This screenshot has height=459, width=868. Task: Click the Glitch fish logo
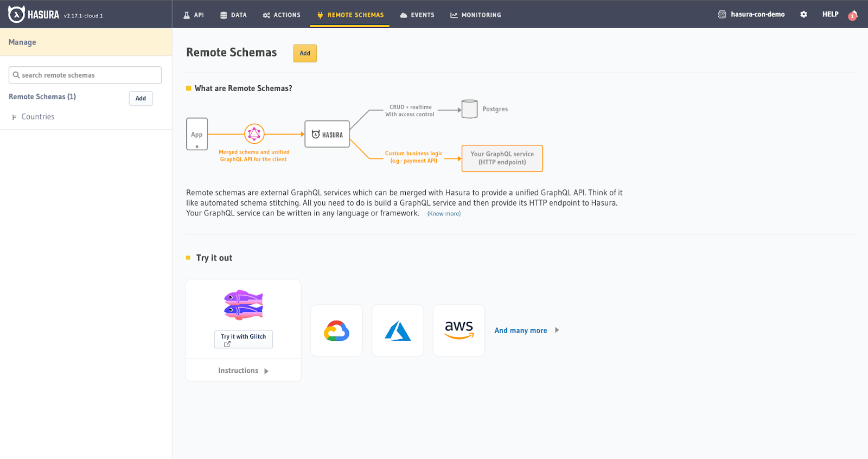click(x=244, y=304)
